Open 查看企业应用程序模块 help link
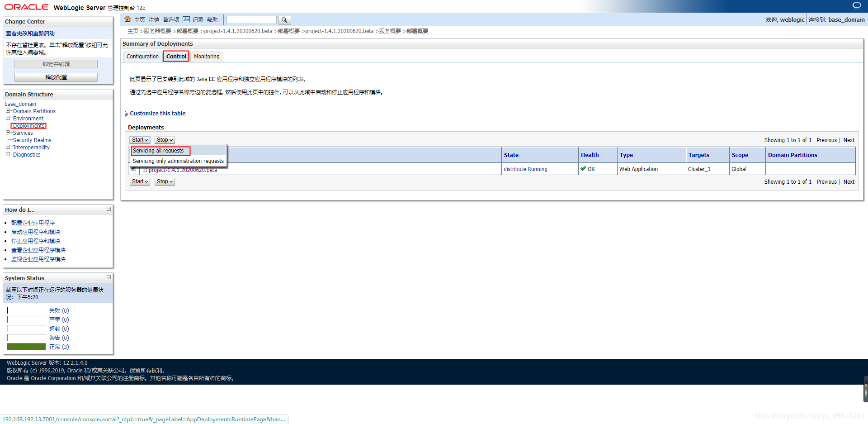 [x=38, y=250]
